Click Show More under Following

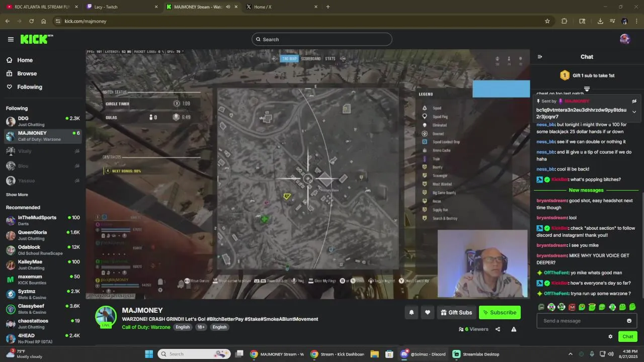17,195
